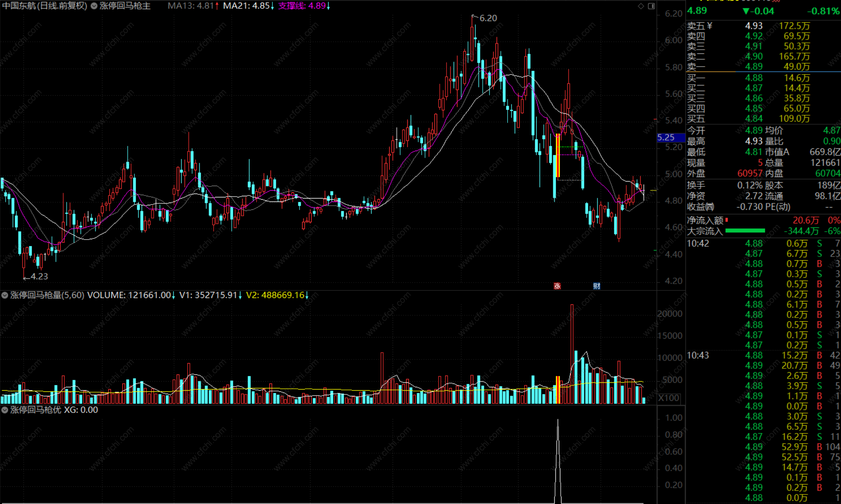Click the X100 volume scale button
This screenshot has height=504, width=841.
coord(669,398)
